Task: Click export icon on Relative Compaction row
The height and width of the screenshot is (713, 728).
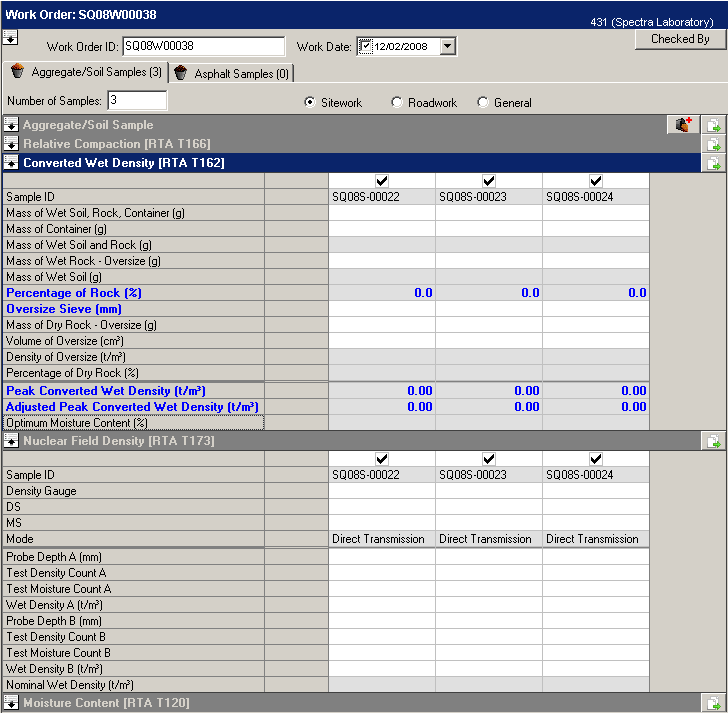Action: 713,144
